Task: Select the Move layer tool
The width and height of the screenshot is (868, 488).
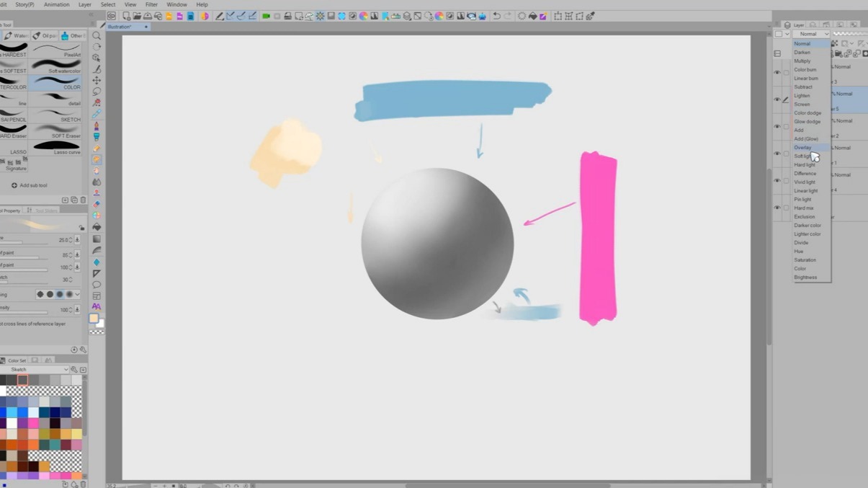Action: (97, 80)
